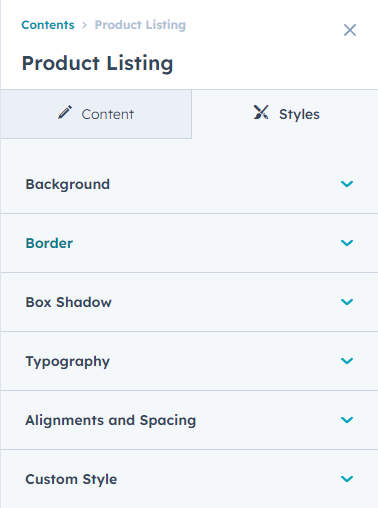Image resolution: width=378 pixels, height=508 pixels.
Task: Select the Styles tab label
Action: 299,114
